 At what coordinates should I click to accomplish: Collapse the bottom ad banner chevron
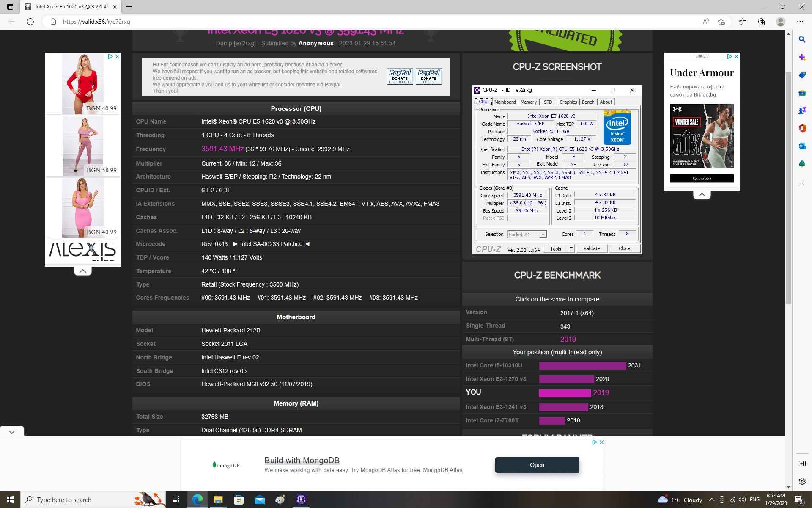(12, 432)
